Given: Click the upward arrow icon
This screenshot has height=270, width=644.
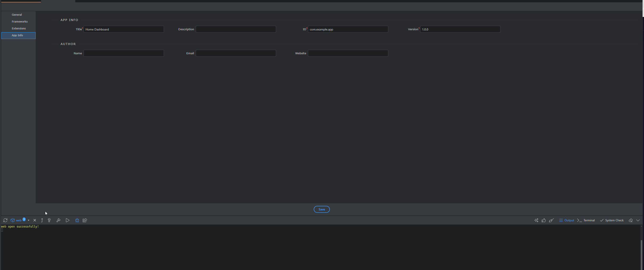Looking at the screenshot, I should point(42,220).
